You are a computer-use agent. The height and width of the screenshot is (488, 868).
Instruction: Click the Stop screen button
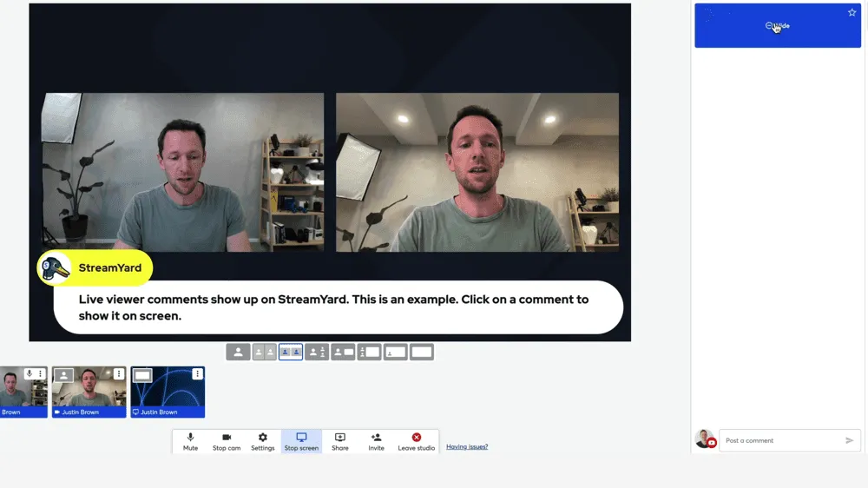coord(301,441)
